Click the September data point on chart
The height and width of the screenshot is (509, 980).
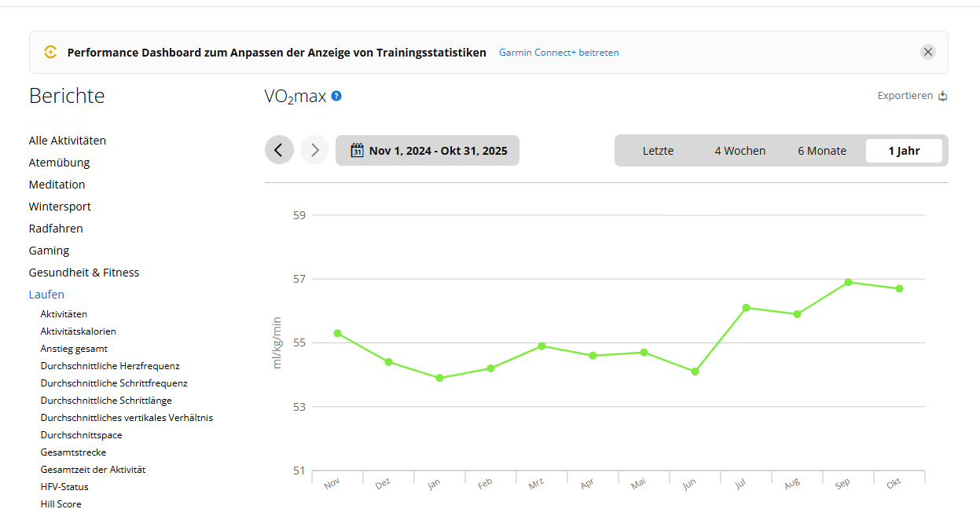tap(848, 282)
